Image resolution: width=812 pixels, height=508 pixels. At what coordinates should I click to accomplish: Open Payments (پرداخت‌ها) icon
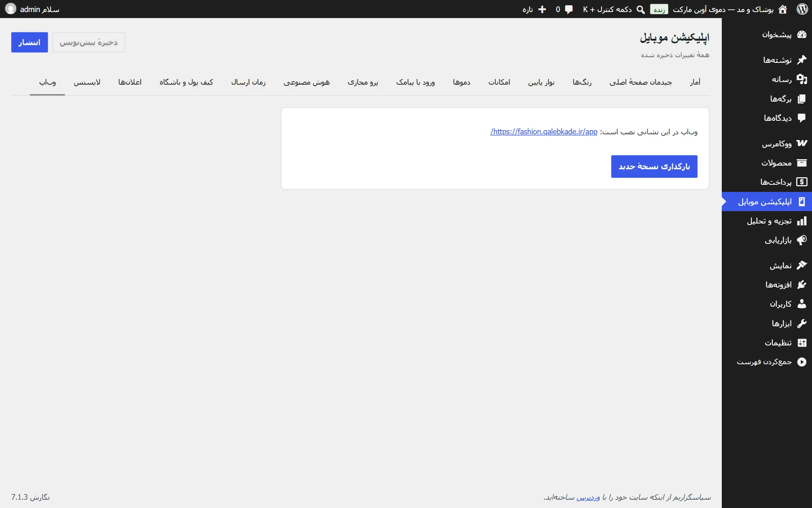tap(801, 182)
